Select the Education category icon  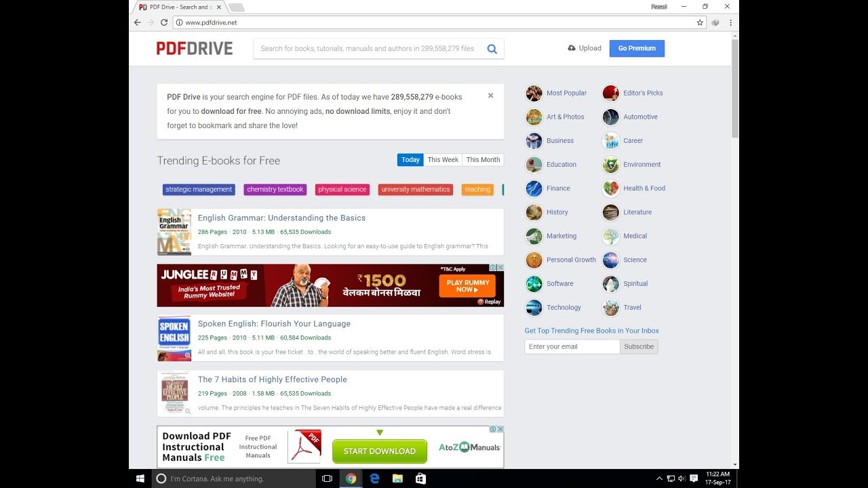pos(534,164)
